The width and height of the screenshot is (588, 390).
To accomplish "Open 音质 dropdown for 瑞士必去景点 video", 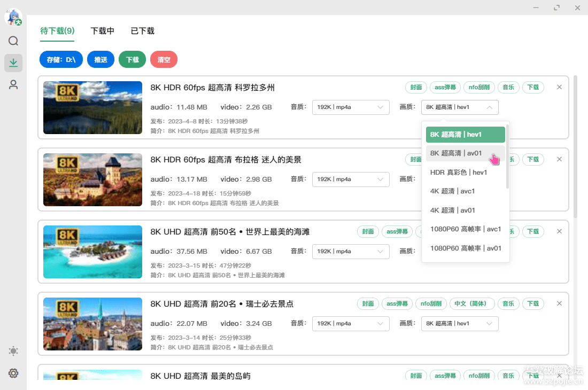I will 351,324.
